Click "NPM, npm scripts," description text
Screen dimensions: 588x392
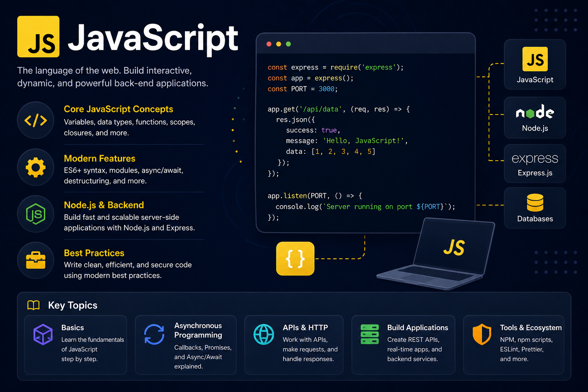(x=526, y=340)
